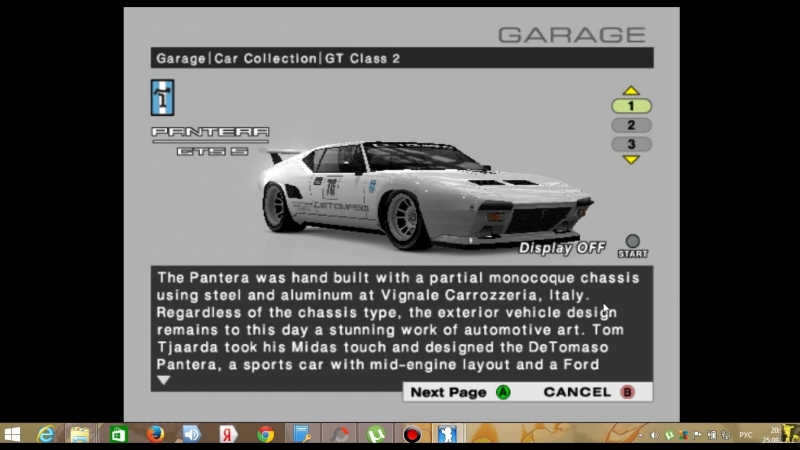Open Windows Store from taskbar
This screenshot has width=800, height=450.
coord(118,435)
